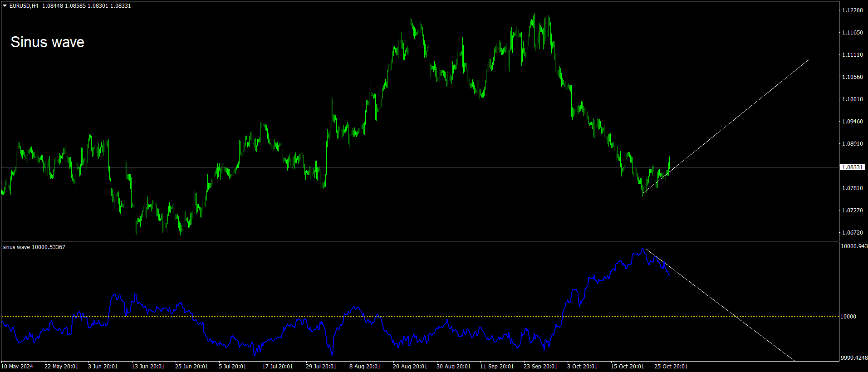Viewport: 868px width, 372px height.
Task: Click the OHLC values starting with 1.08448
Action: [87, 6]
